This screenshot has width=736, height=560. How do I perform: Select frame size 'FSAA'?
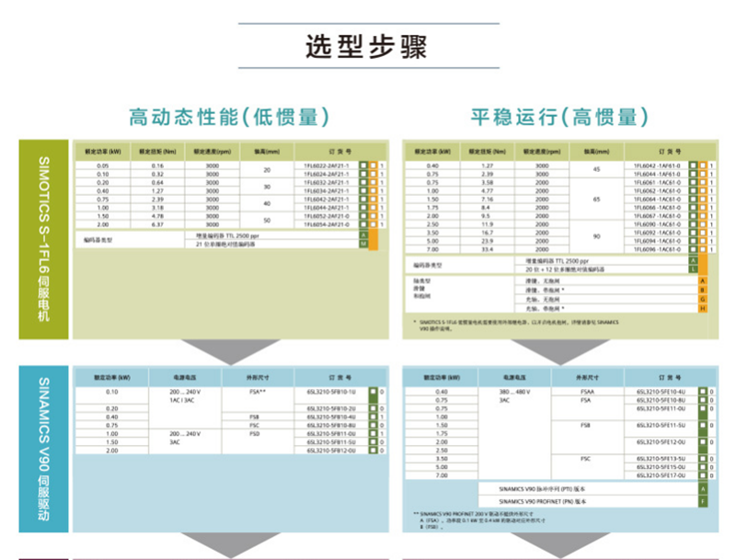[587, 392]
